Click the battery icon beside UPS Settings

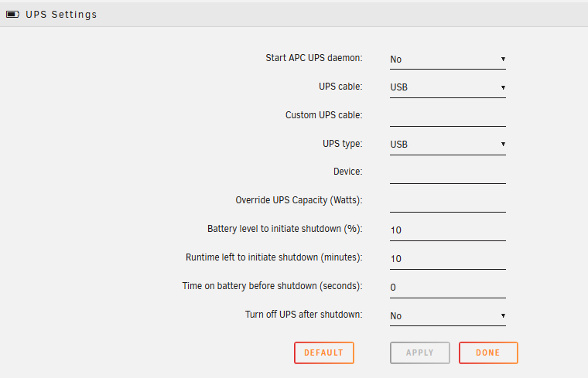12,14
